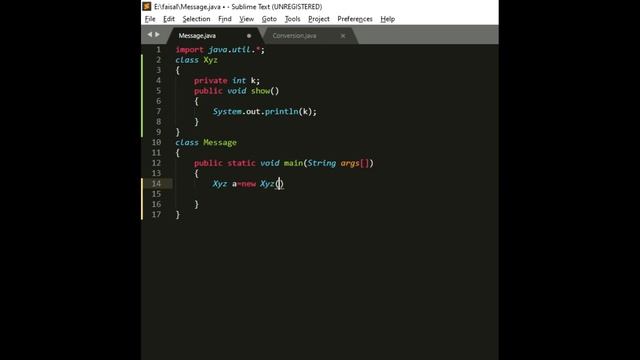Click 'new' keyword on line 14
The height and width of the screenshot is (360, 640).
(x=249, y=184)
